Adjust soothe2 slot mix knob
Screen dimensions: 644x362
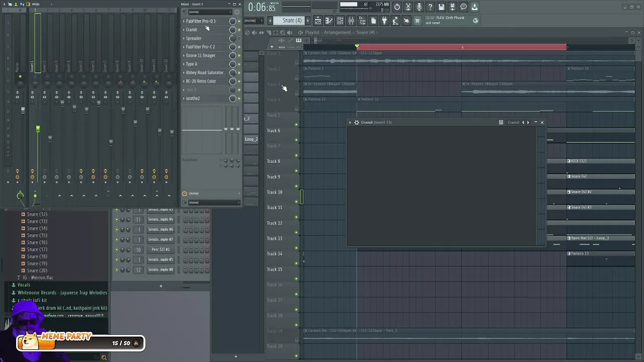[x=232, y=98]
